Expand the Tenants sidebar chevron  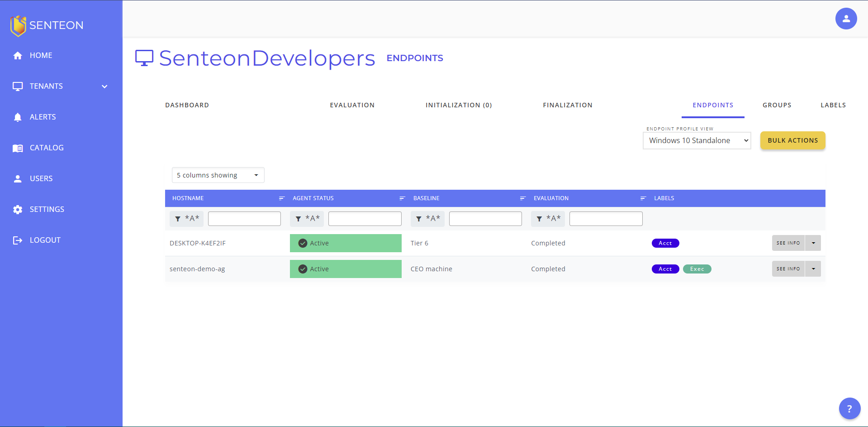tap(104, 86)
